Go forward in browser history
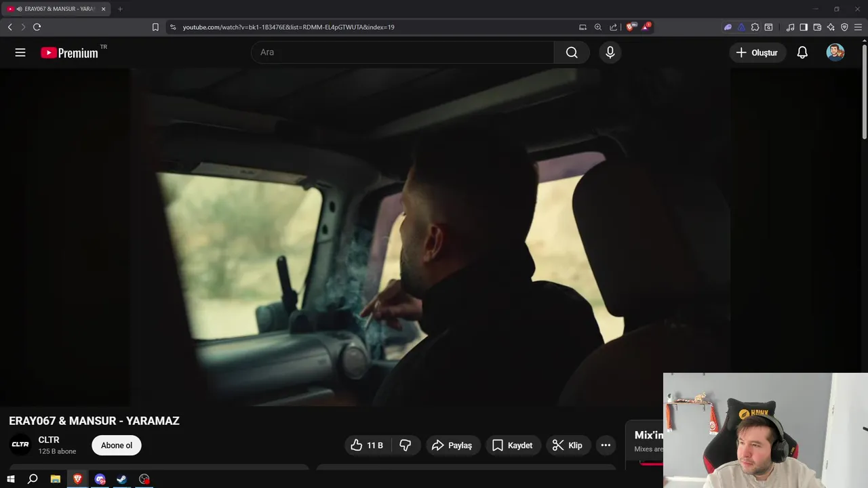 coord(23,27)
